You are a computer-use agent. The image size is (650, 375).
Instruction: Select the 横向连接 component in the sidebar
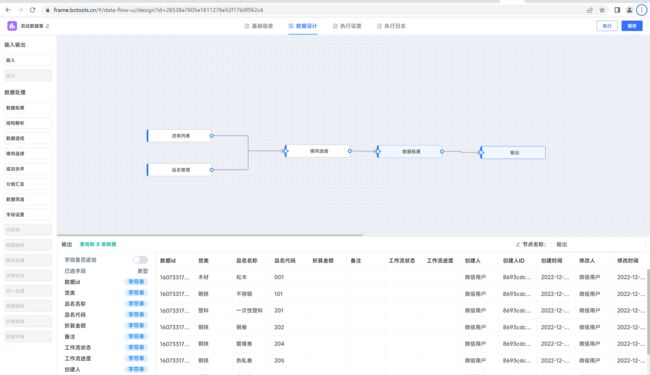pyautogui.click(x=28, y=154)
